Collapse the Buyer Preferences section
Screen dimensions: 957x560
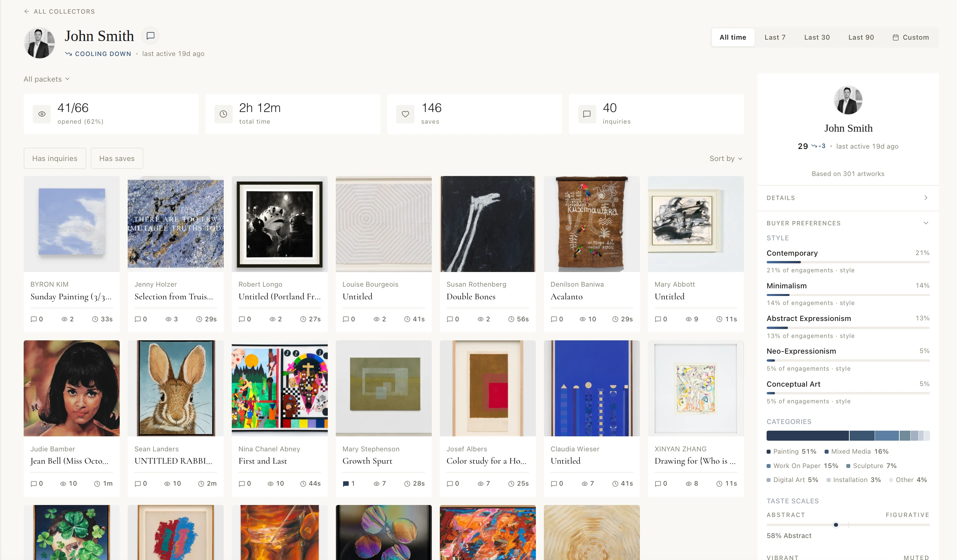pos(926,223)
